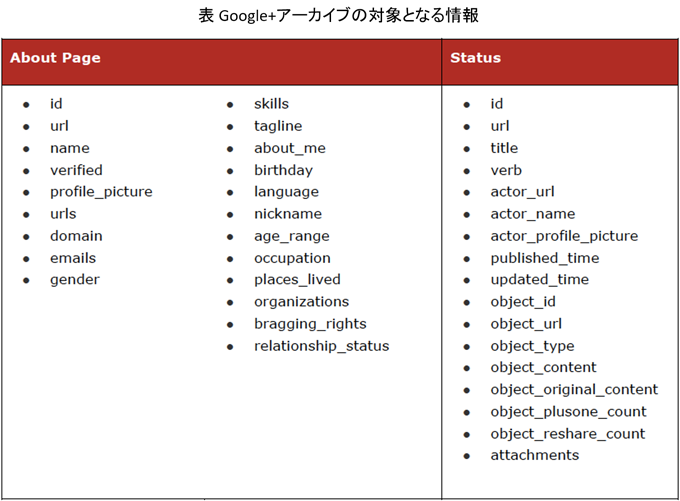Click "url" under About Page
This screenshot has width=680, height=501.
(x=59, y=126)
